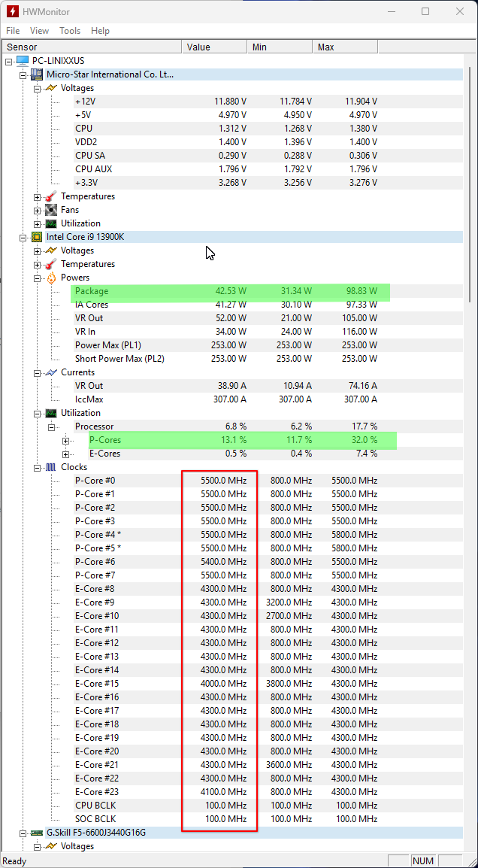Screen dimensions: 478x868
Task: Click the G.Skill memory module icon
Action: tap(37, 832)
